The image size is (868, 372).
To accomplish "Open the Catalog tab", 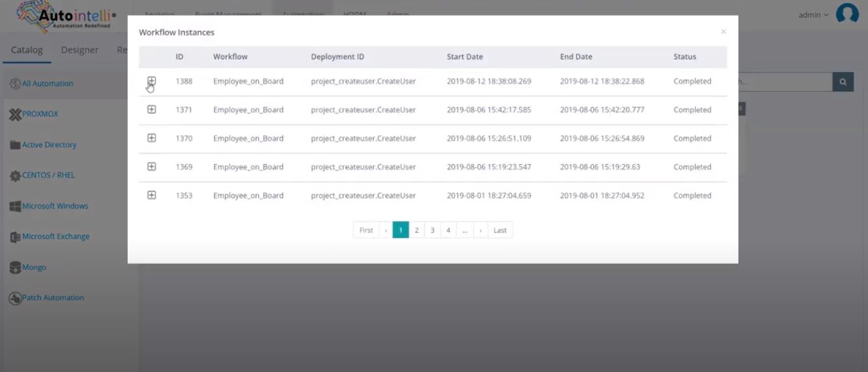I will click(x=27, y=50).
